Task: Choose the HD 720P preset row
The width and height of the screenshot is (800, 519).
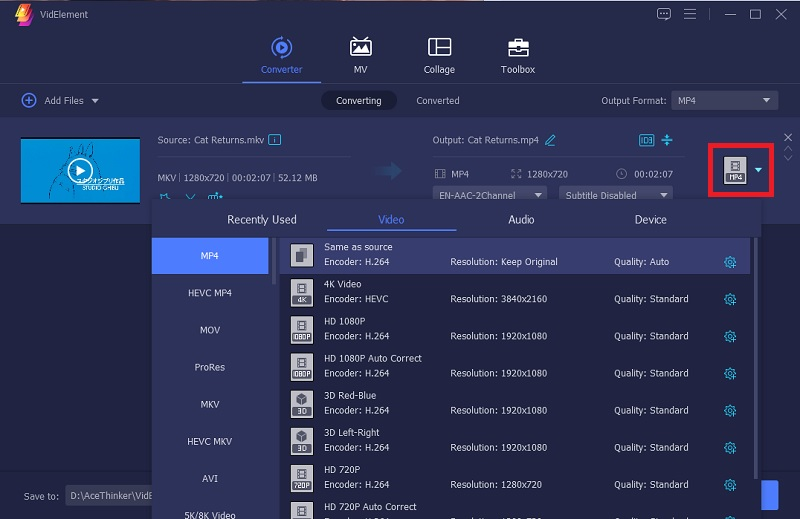Action: 500,477
